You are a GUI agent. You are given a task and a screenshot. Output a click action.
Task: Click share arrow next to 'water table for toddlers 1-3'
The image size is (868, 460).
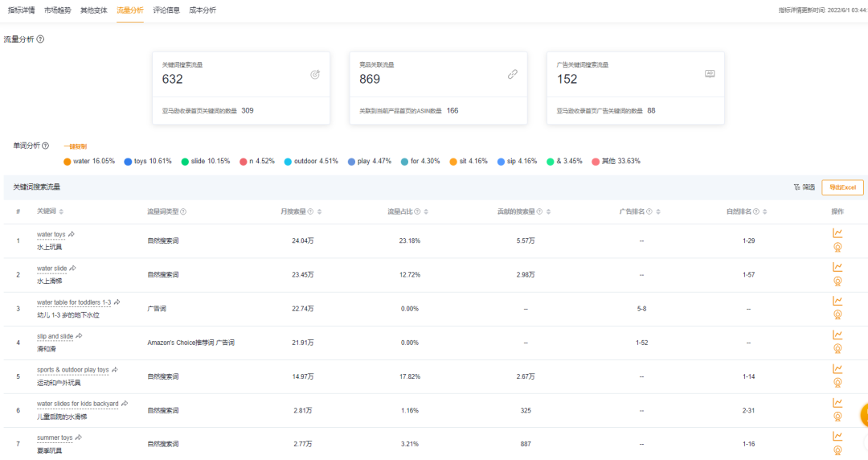click(117, 302)
